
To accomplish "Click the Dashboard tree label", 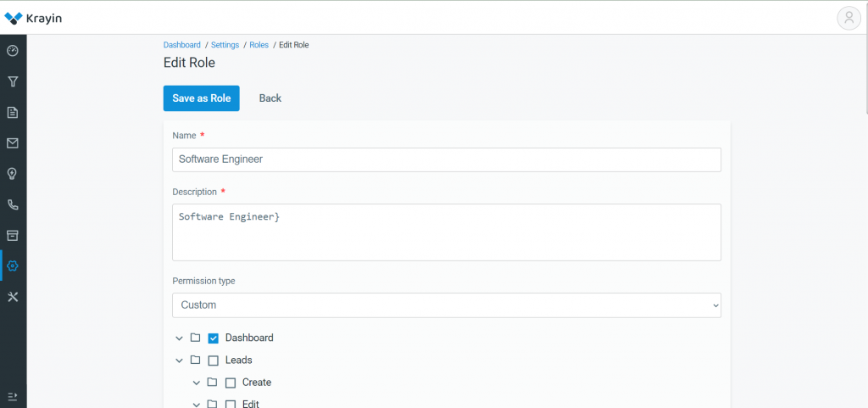I will pos(249,338).
